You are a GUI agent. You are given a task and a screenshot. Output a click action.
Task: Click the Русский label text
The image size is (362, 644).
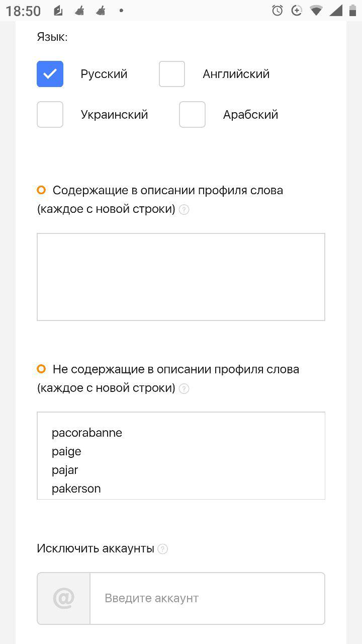pyautogui.click(x=104, y=74)
